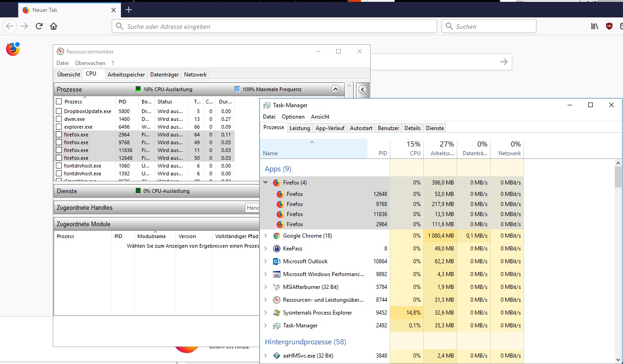Go to Firefox home page icon
Screen dimensions: 623x364
[54, 26]
